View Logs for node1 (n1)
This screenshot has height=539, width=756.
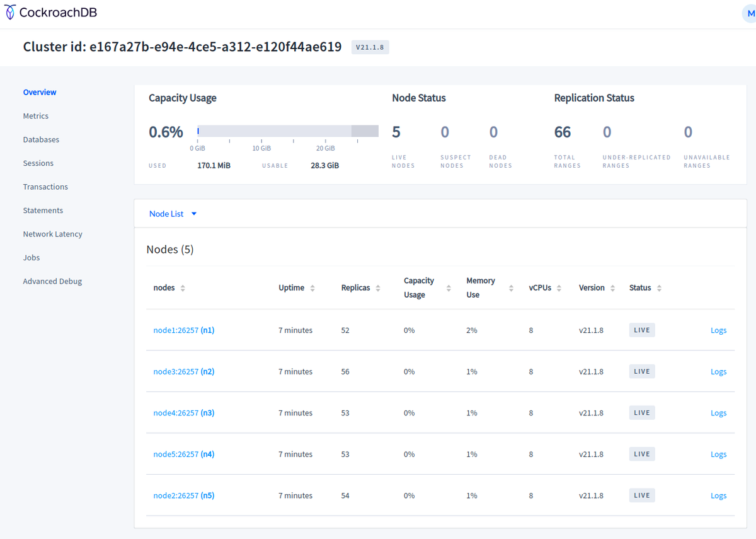(718, 330)
